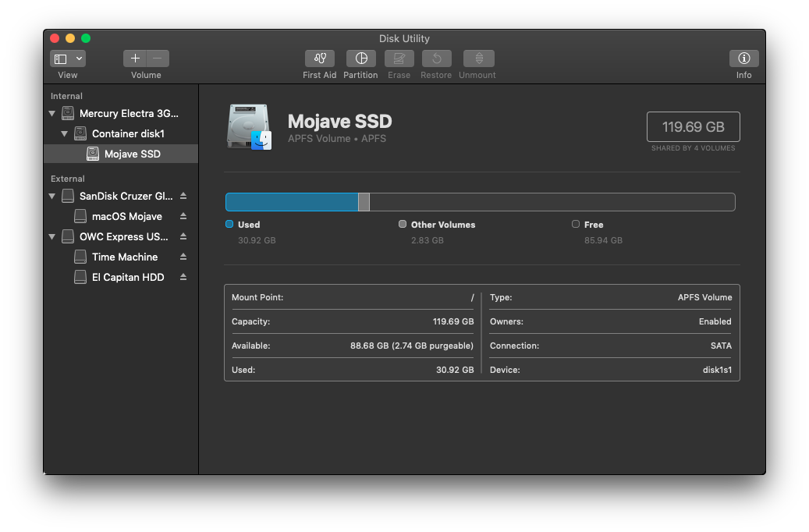Collapse the Mercury Electra disk tree
Image resolution: width=809 pixels, height=532 pixels.
pos(52,114)
